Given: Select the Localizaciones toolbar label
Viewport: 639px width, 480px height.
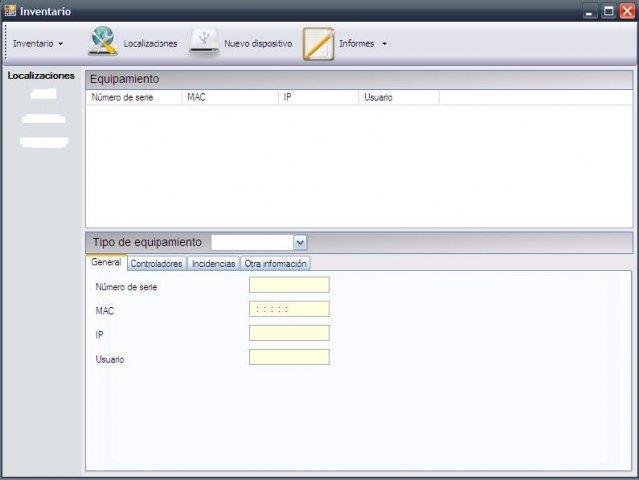Looking at the screenshot, I should 150,43.
